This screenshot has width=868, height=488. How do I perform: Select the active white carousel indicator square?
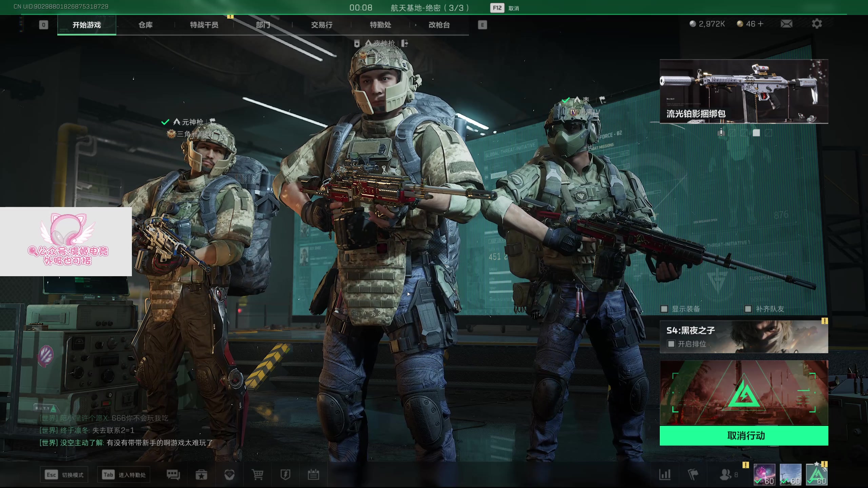(756, 133)
